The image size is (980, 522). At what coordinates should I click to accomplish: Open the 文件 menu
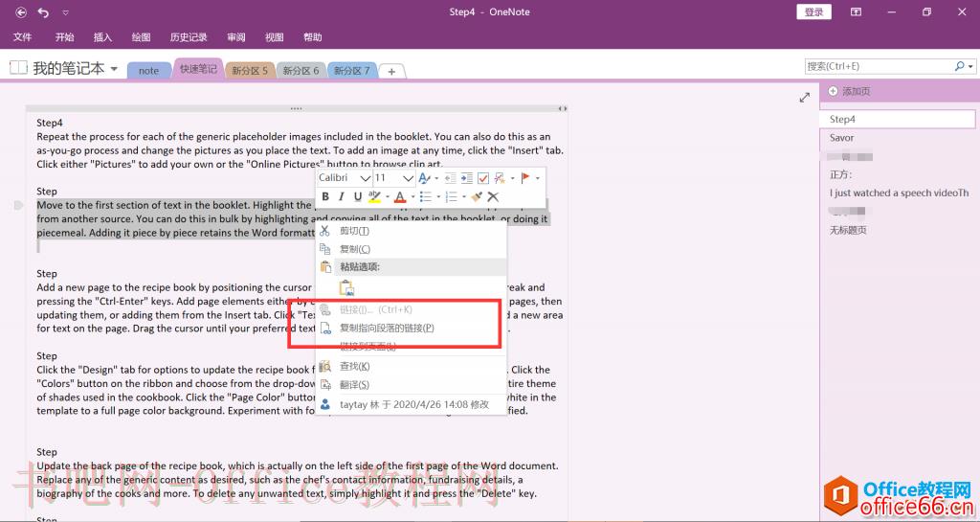tap(23, 37)
